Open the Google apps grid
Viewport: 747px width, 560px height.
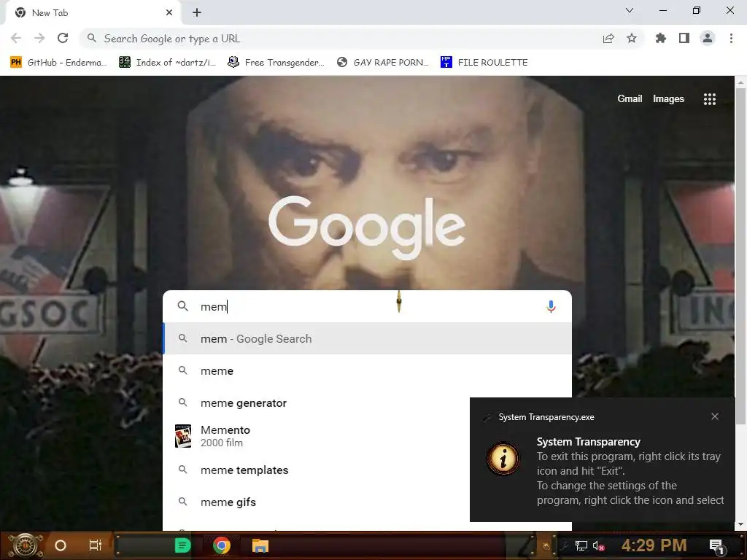[710, 99]
